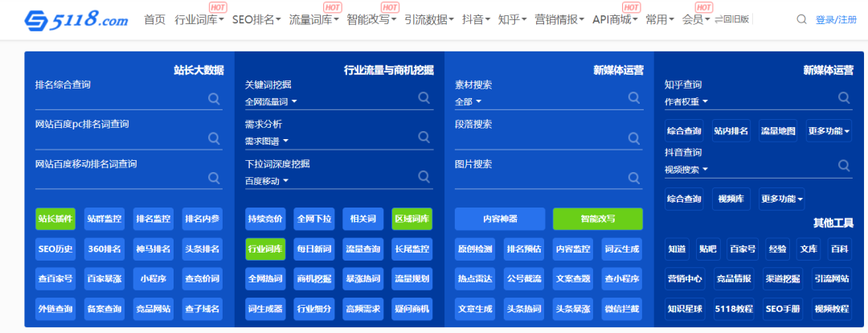Click the 回旧版 switch link

pos(731,19)
